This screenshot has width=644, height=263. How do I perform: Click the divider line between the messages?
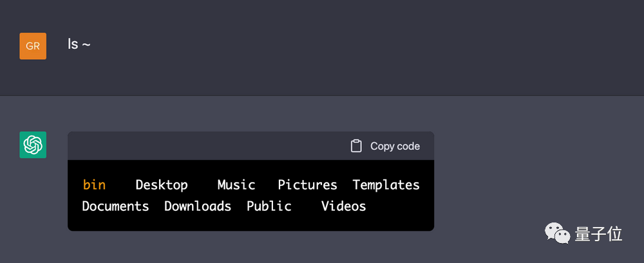(322, 96)
